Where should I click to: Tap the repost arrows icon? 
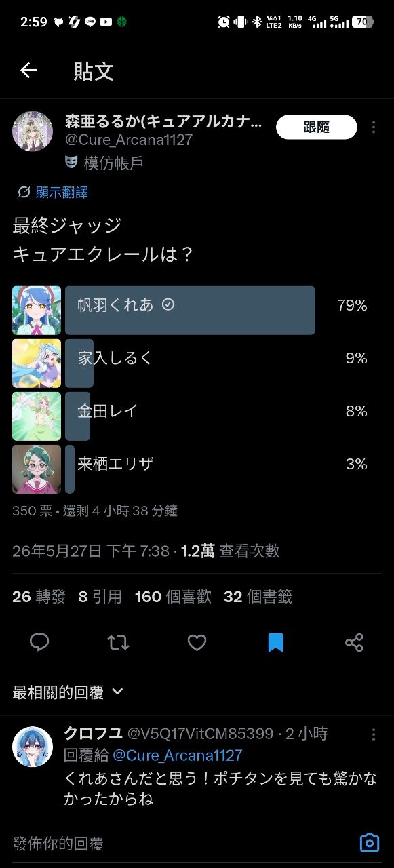click(118, 642)
